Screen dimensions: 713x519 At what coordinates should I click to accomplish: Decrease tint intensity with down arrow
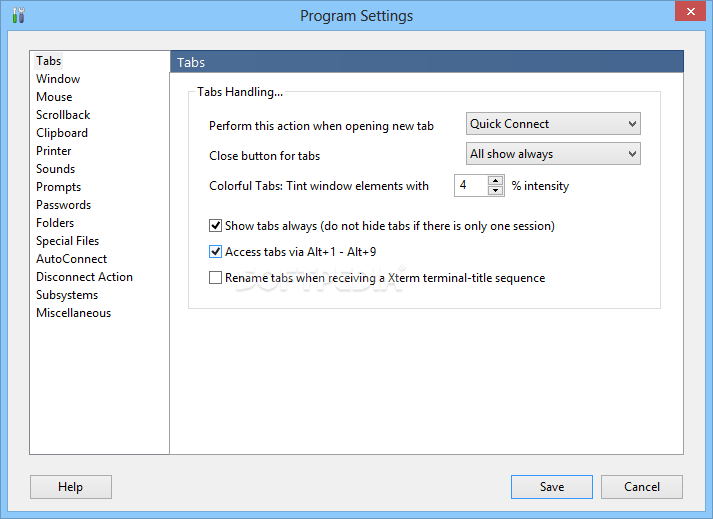point(495,191)
